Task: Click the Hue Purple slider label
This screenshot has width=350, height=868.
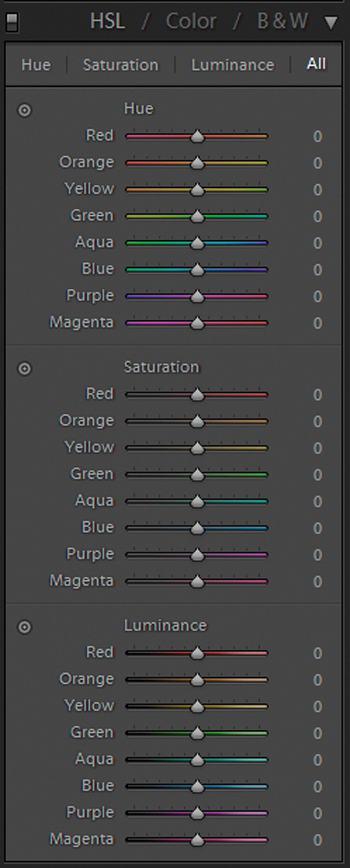Action: tap(90, 296)
